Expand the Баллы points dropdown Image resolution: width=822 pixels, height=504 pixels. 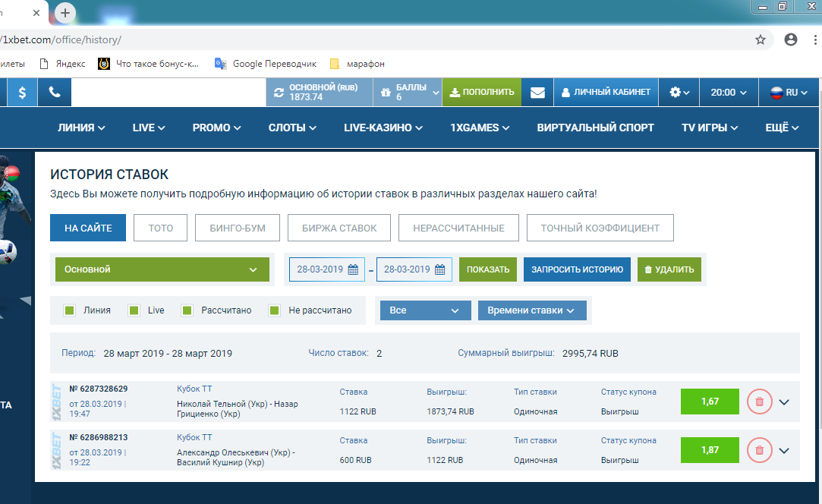tap(436, 93)
